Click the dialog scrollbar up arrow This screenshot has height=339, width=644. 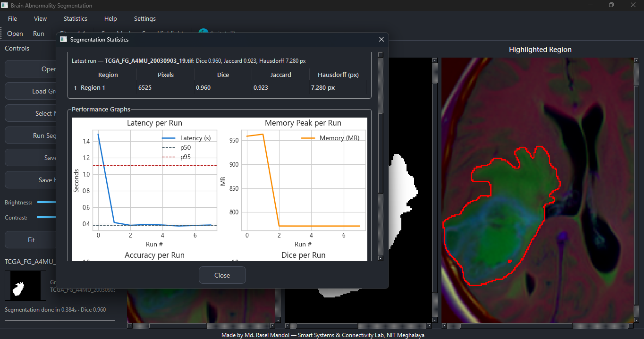pos(381,55)
